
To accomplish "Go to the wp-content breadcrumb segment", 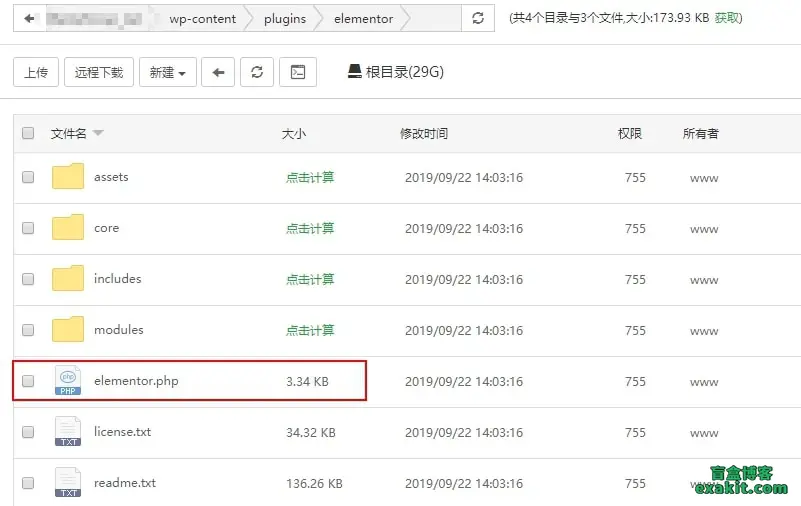I will click(x=203, y=18).
